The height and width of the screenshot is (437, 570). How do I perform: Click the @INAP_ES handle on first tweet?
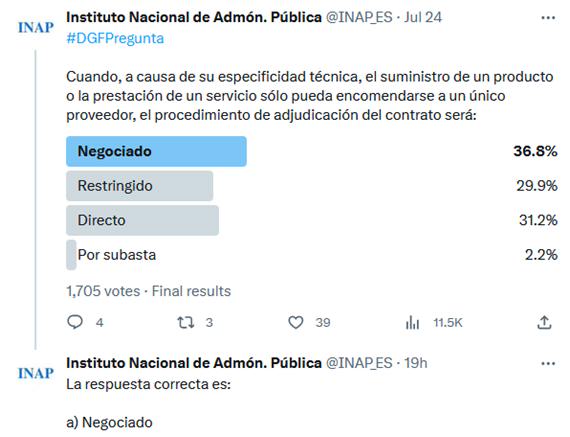[359, 17]
